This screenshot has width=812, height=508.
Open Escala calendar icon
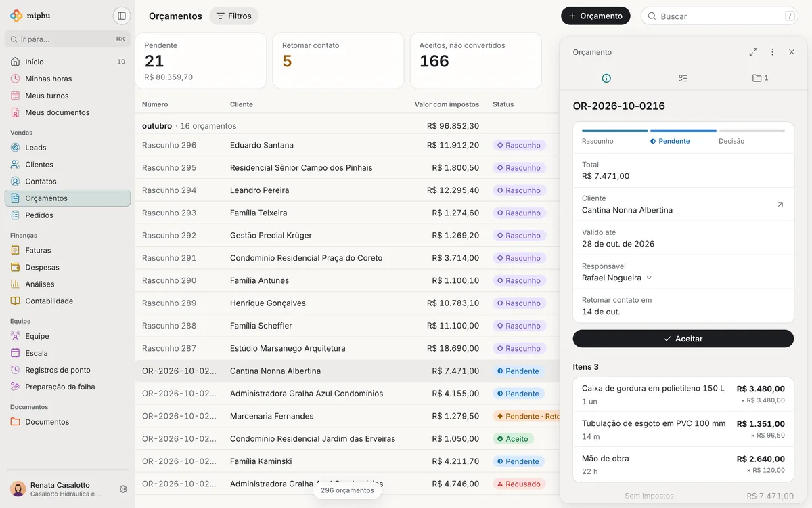click(16, 353)
